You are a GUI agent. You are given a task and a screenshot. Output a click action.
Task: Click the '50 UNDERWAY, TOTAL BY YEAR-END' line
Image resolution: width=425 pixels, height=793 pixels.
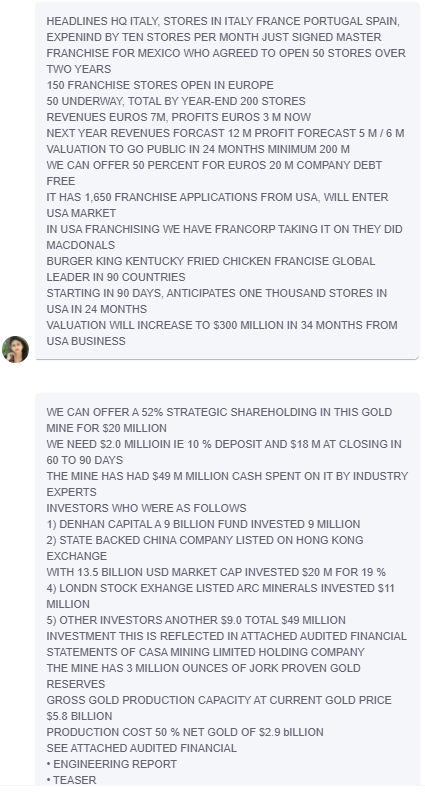176,101
